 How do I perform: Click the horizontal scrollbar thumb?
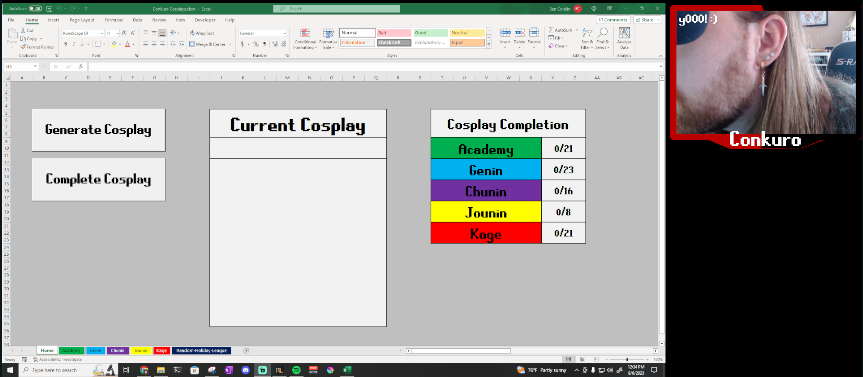tap(461, 351)
